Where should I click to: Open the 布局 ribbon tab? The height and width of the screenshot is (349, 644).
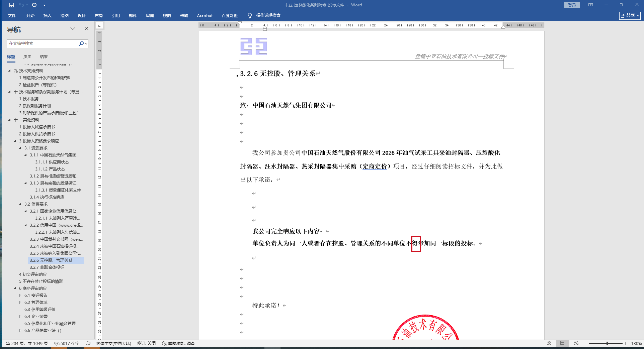99,16
